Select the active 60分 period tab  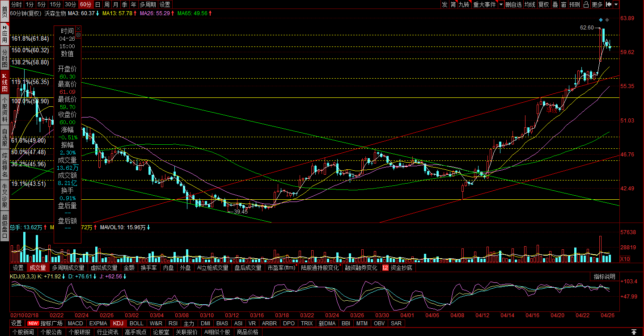(x=85, y=4)
